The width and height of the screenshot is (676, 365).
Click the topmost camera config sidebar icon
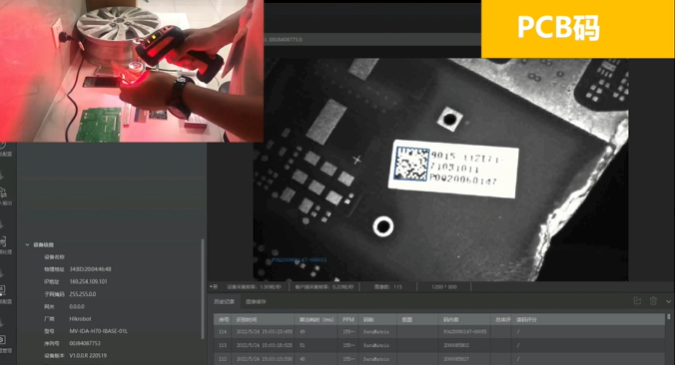pyautogui.click(x=3, y=148)
